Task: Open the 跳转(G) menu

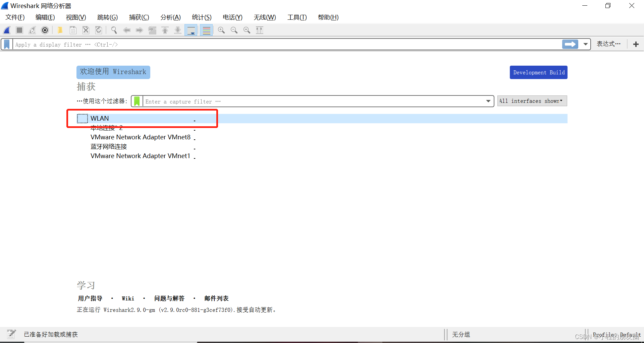Action: coord(108,17)
